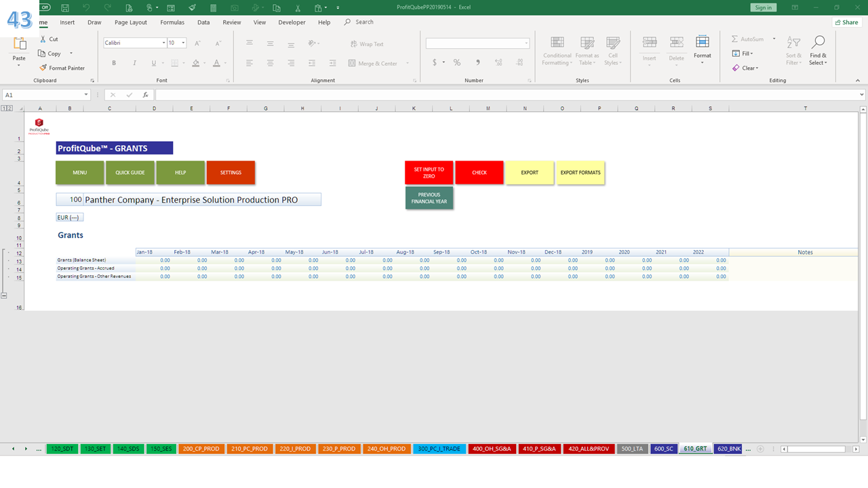This screenshot has width=868, height=488.
Task: Select outline level 2 button
Action: click(x=9, y=108)
